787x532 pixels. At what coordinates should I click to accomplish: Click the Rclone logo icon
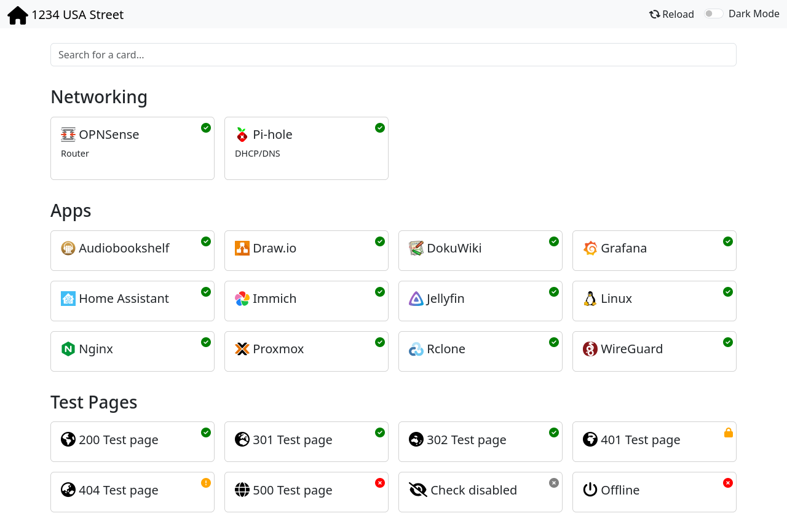point(416,349)
